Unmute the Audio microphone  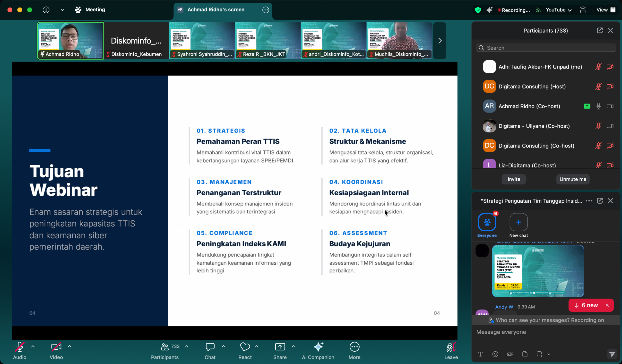19,347
